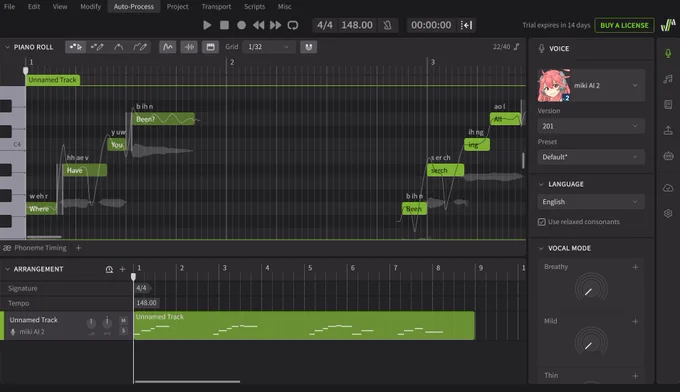Image resolution: width=680 pixels, height=392 pixels.
Task: Collapse the Vocal Mode section
Action: [x=541, y=248]
